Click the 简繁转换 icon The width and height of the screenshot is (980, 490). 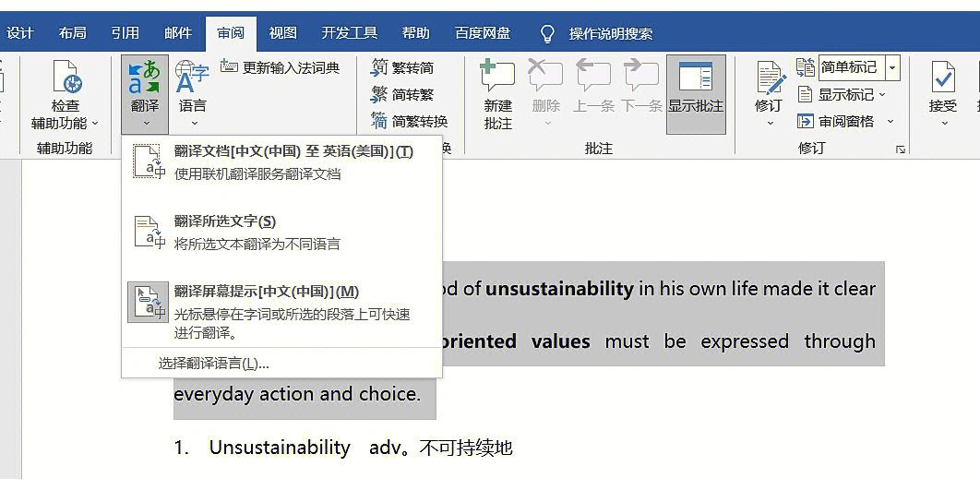378,121
